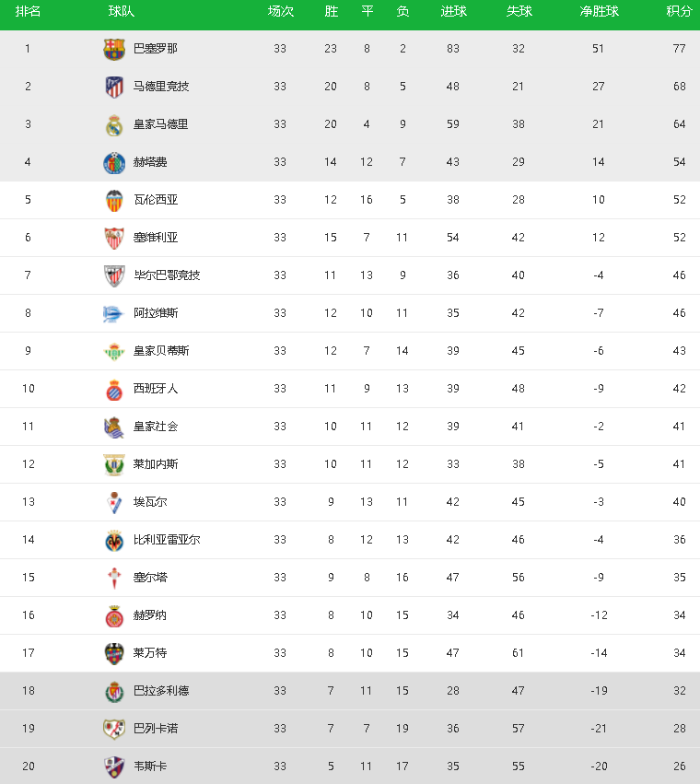Image resolution: width=700 pixels, height=784 pixels.
Task: Click the 积分 column header
Action: pos(679,11)
